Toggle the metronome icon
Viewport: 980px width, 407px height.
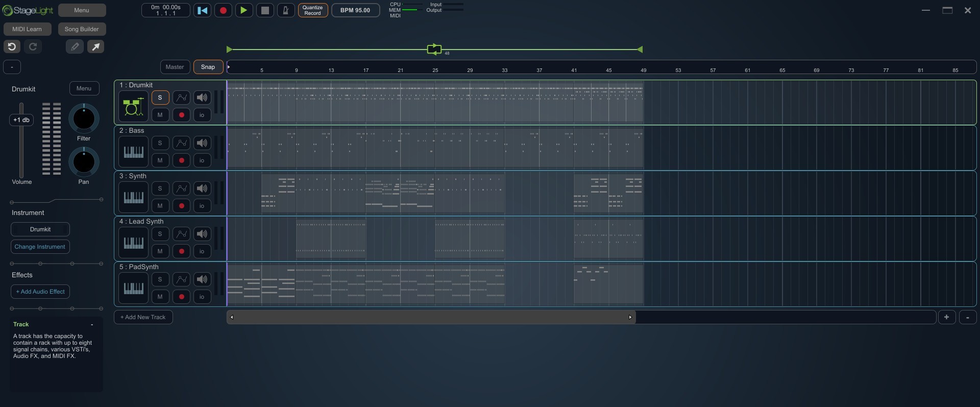pos(286,10)
